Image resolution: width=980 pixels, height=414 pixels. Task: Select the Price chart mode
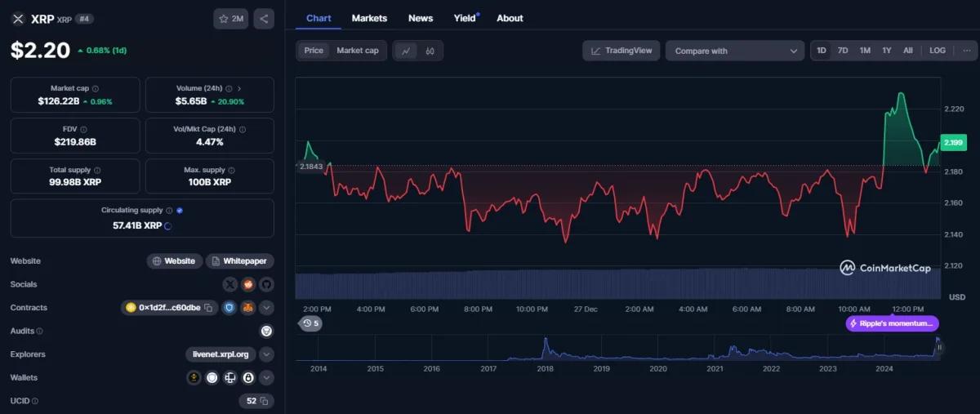point(314,51)
